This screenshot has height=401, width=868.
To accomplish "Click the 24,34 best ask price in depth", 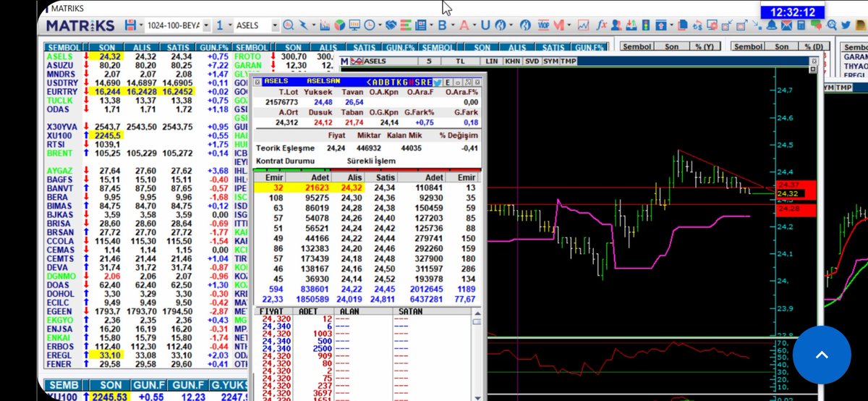I will (x=385, y=187).
